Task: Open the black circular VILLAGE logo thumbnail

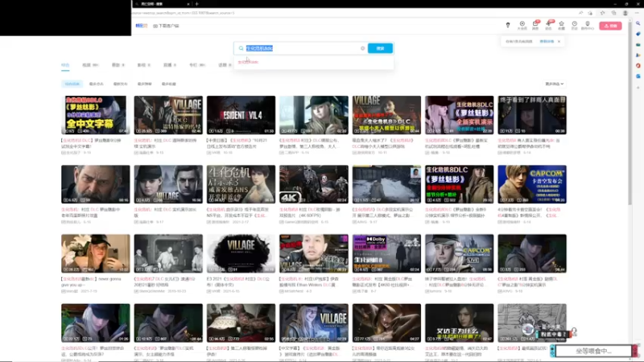Action: [241, 253]
